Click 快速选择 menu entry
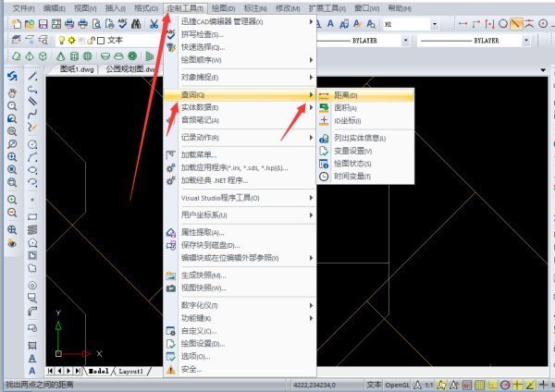Viewport: 555px width, 392px height. [240, 47]
